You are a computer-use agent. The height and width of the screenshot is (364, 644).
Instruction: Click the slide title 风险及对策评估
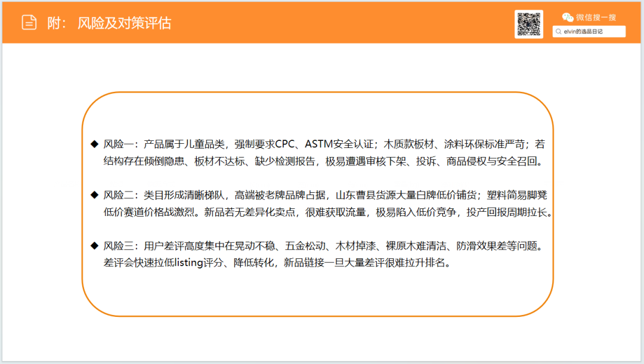[125, 23]
